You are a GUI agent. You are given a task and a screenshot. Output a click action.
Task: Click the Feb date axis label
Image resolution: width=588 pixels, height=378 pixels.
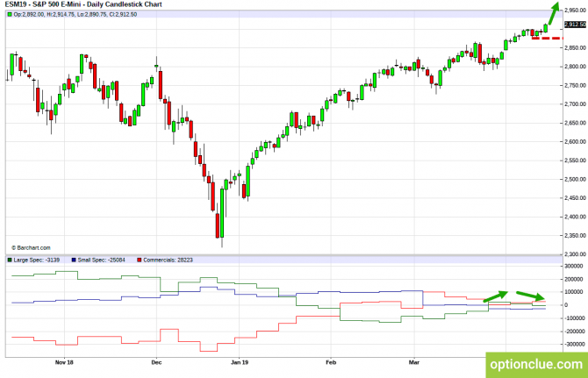tap(331, 362)
